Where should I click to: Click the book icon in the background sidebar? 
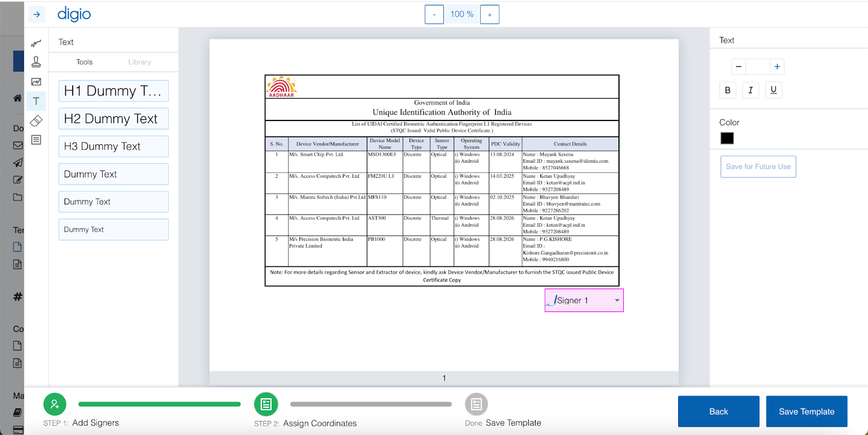18,412
